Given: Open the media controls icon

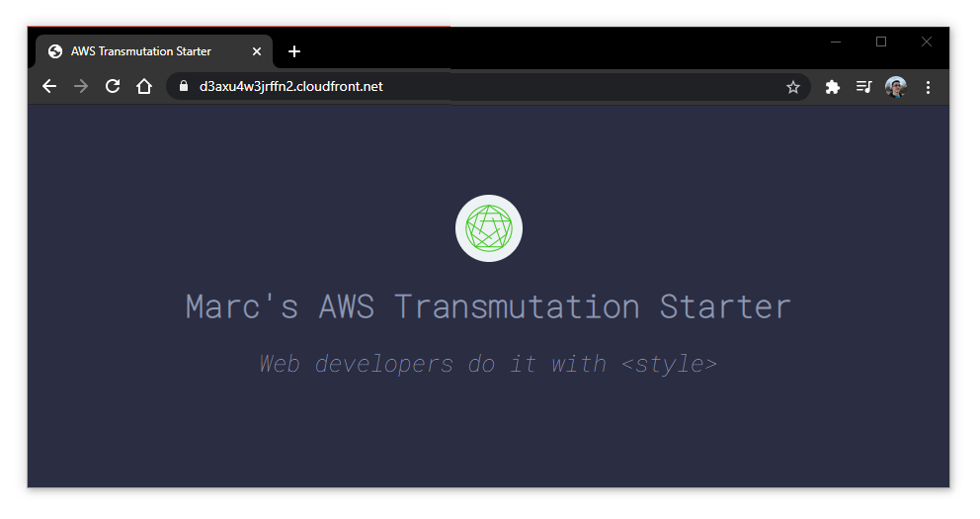Looking at the screenshot, I should point(863,87).
